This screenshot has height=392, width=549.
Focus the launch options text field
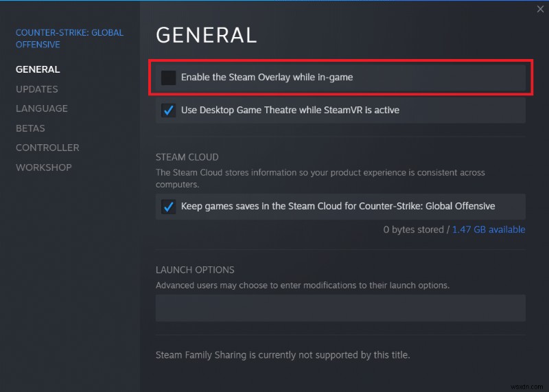340,308
